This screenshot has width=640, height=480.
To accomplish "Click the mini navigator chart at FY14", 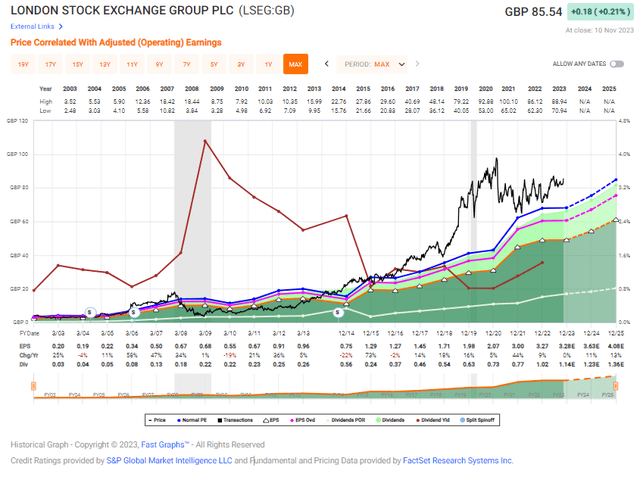I will (338, 395).
